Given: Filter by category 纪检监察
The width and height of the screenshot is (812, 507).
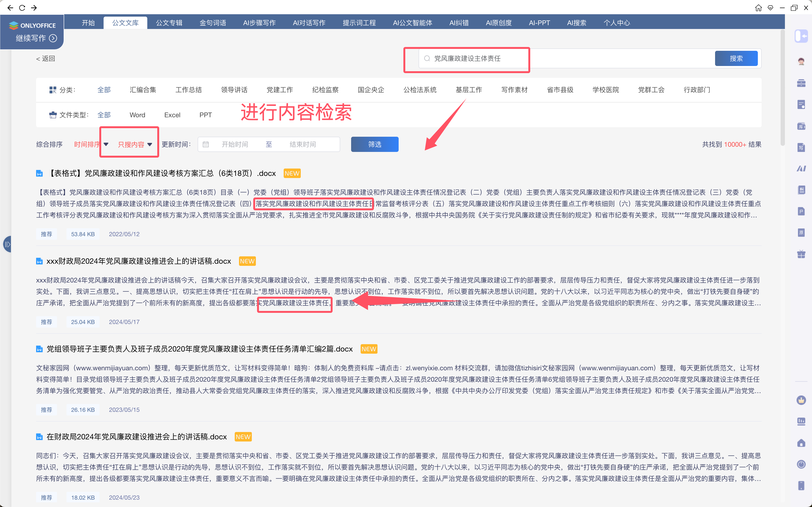Looking at the screenshot, I should (x=325, y=89).
